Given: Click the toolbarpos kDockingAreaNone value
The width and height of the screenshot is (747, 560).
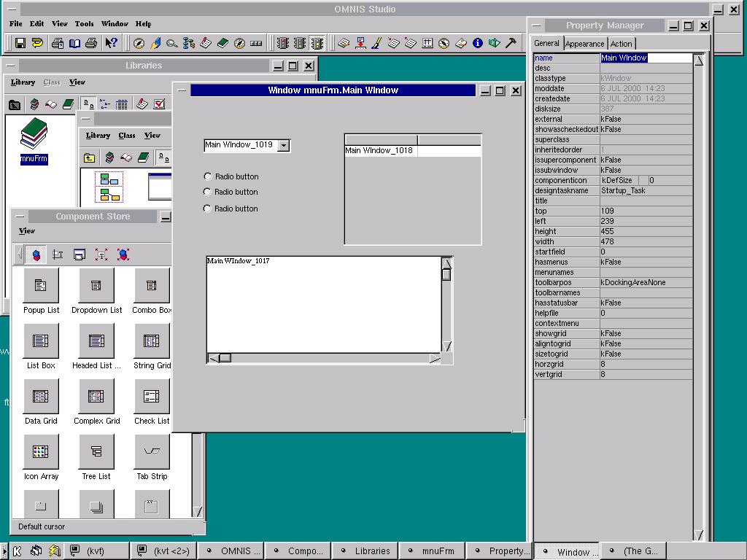Looking at the screenshot, I should 632,282.
